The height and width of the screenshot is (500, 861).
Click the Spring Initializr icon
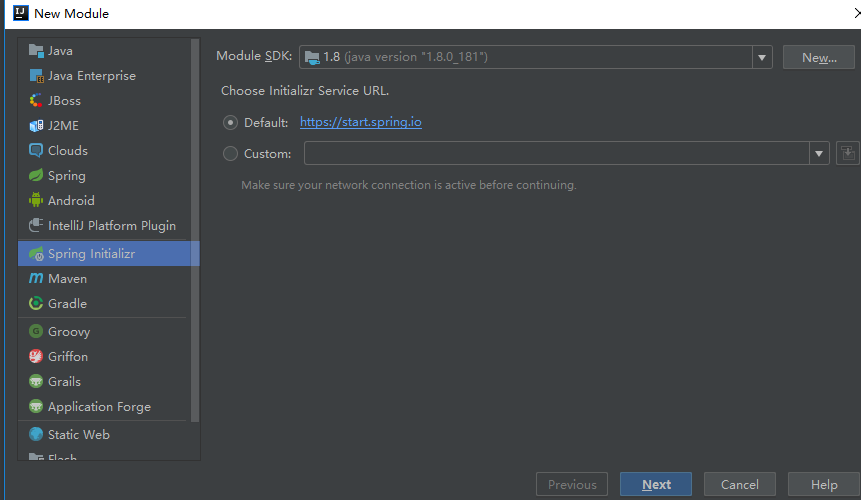[36, 254]
